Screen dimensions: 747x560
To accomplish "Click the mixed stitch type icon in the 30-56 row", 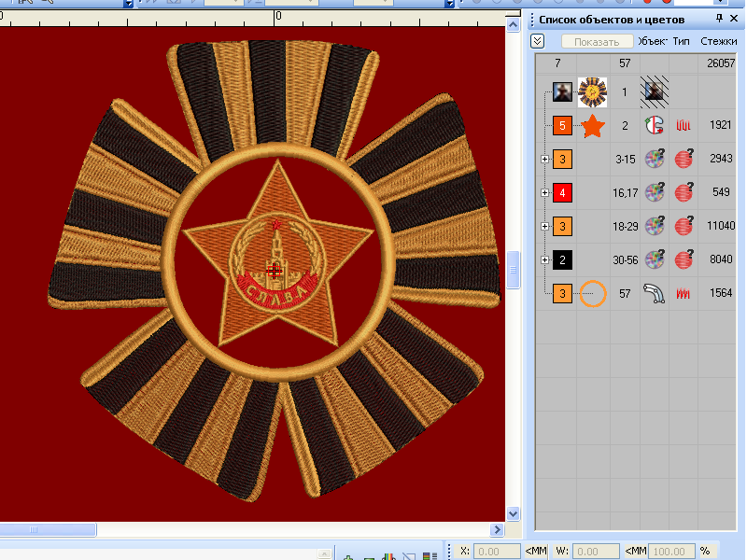I will tap(684, 259).
